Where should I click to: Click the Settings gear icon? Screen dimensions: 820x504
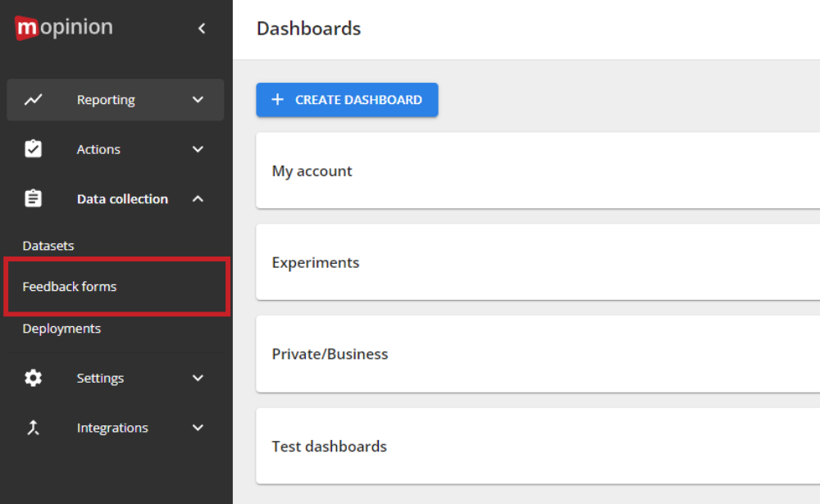pos(33,378)
